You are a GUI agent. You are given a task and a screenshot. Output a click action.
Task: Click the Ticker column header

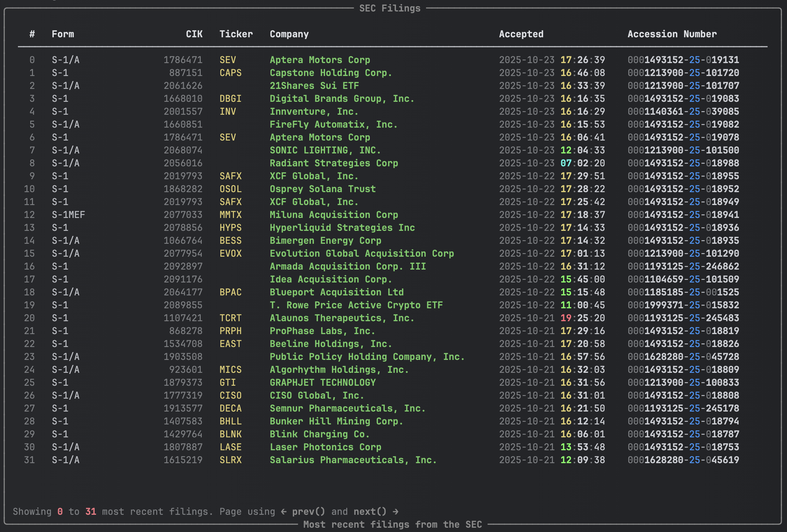[x=236, y=34]
